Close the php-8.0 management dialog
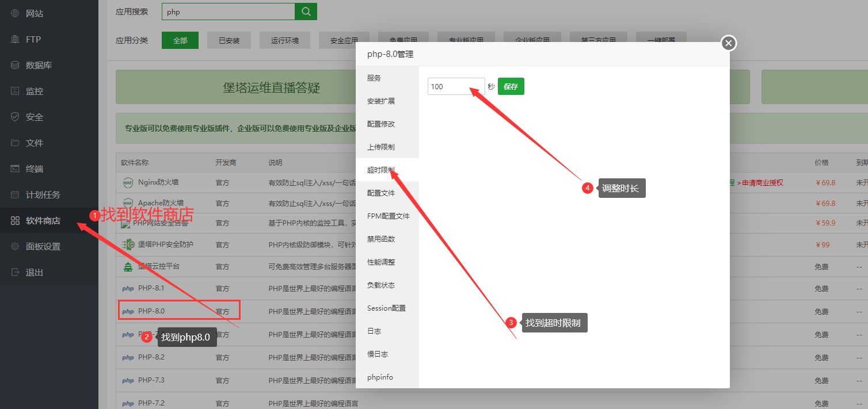 (x=729, y=43)
